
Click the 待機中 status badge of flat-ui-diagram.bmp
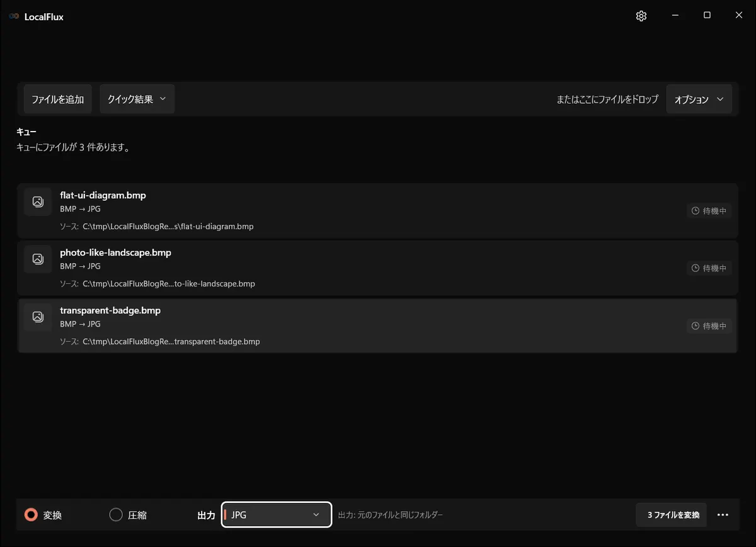point(709,211)
